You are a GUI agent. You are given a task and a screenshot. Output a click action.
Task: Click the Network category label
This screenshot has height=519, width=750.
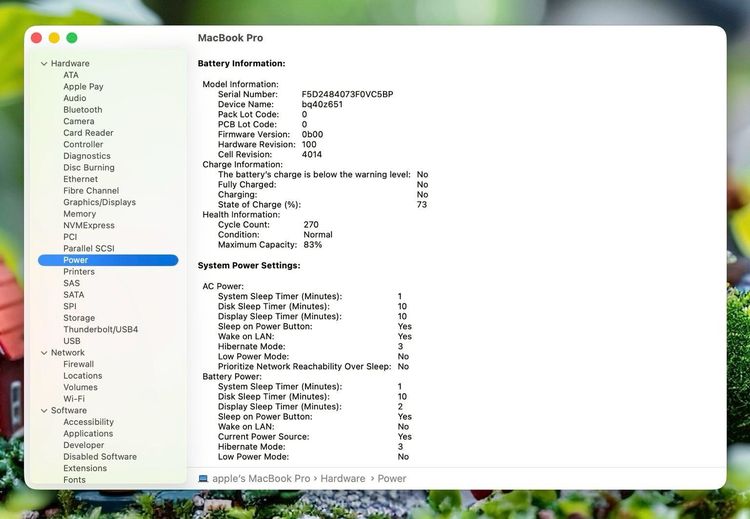tap(67, 353)
